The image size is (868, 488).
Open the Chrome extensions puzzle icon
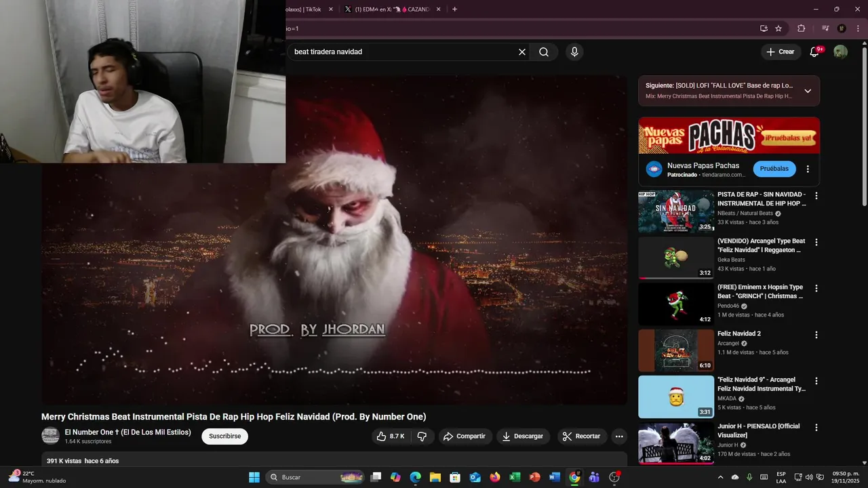tap(801, 28)
